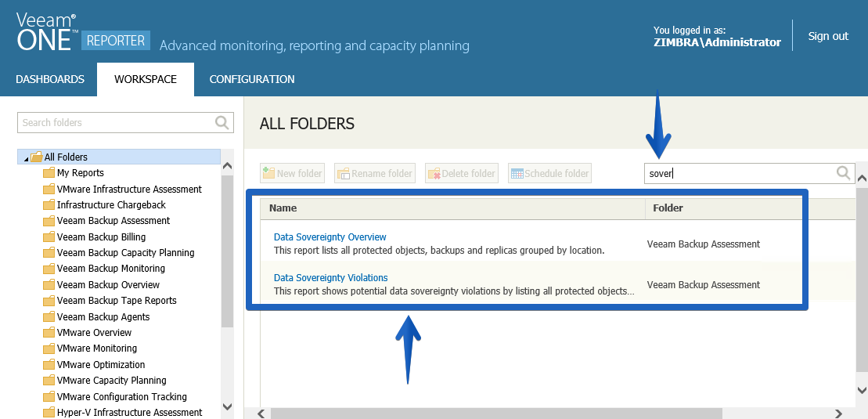Viewport: 868px width, 419px height.
Task: Click the magnifier icon in report search box
Action: pos(844,173)
